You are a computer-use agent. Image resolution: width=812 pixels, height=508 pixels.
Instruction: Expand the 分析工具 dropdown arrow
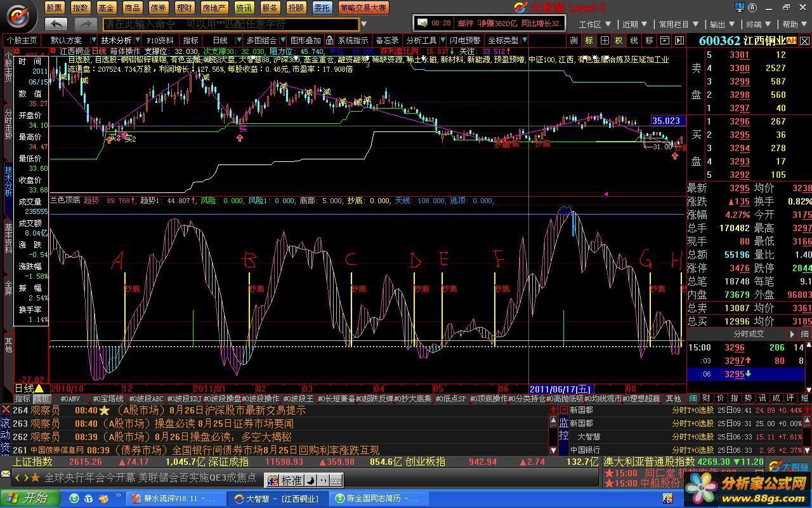click(x=442, y=40)
